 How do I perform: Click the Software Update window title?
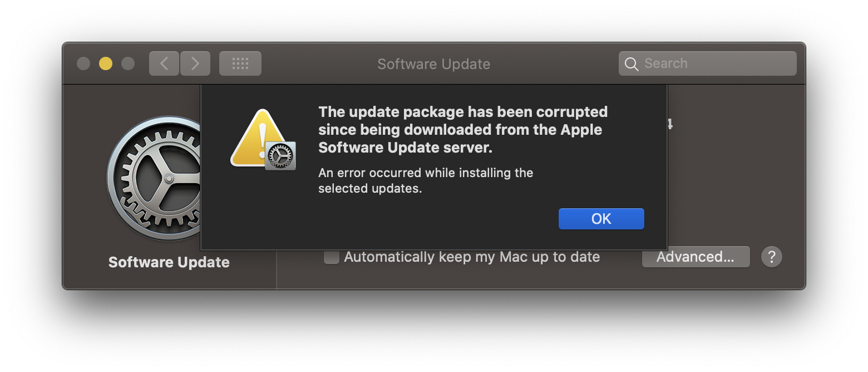(433, 64)
